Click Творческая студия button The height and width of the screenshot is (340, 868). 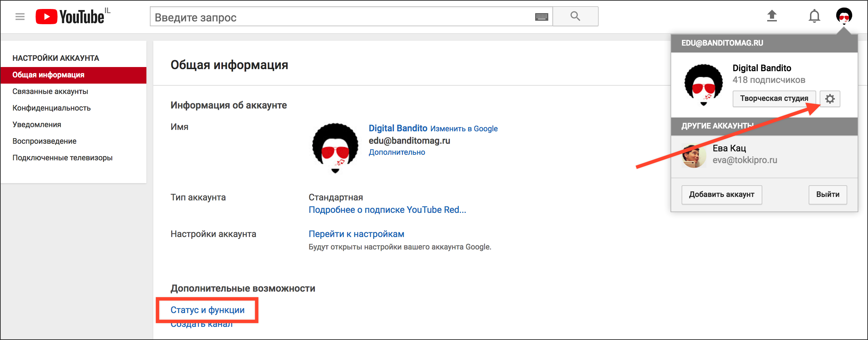774,99
